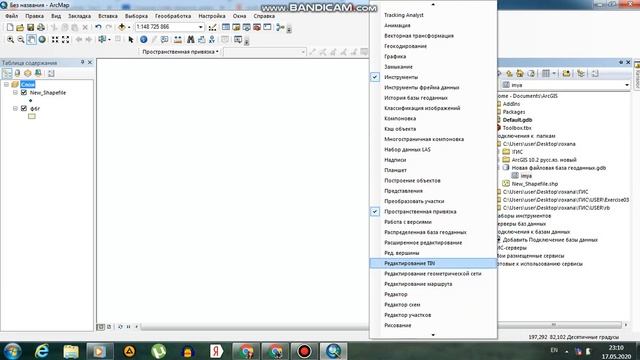Choose Редактирование TIN from toolbar list
Image resolution: width=640 pixels, height=360 pixels.
tap(433, 263)
